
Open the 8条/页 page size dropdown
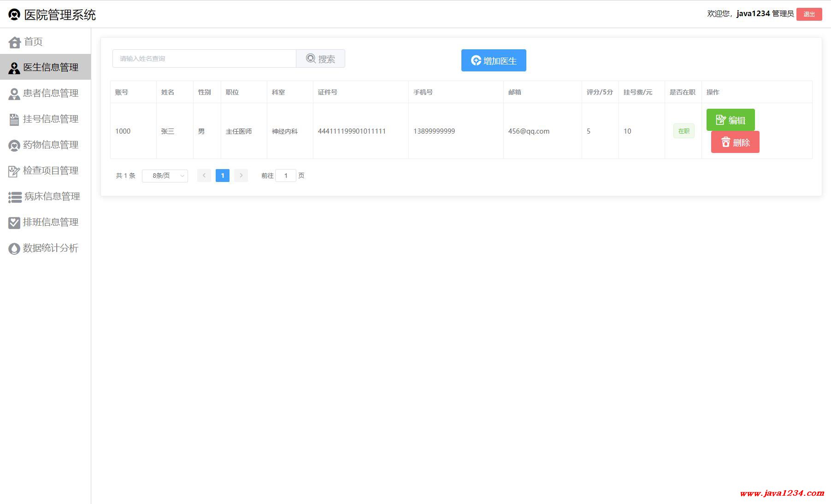coord(165,176)
